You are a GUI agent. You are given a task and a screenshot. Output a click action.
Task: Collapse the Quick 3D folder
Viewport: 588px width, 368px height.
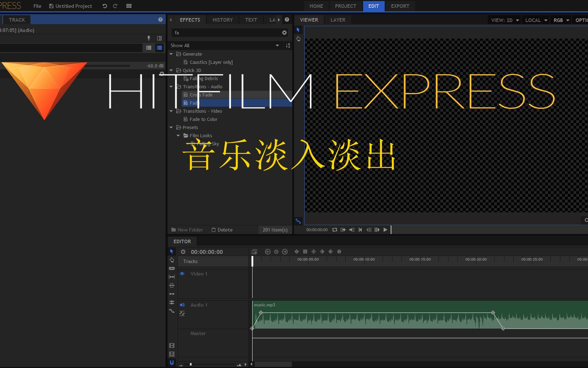[x=171, y=70]
